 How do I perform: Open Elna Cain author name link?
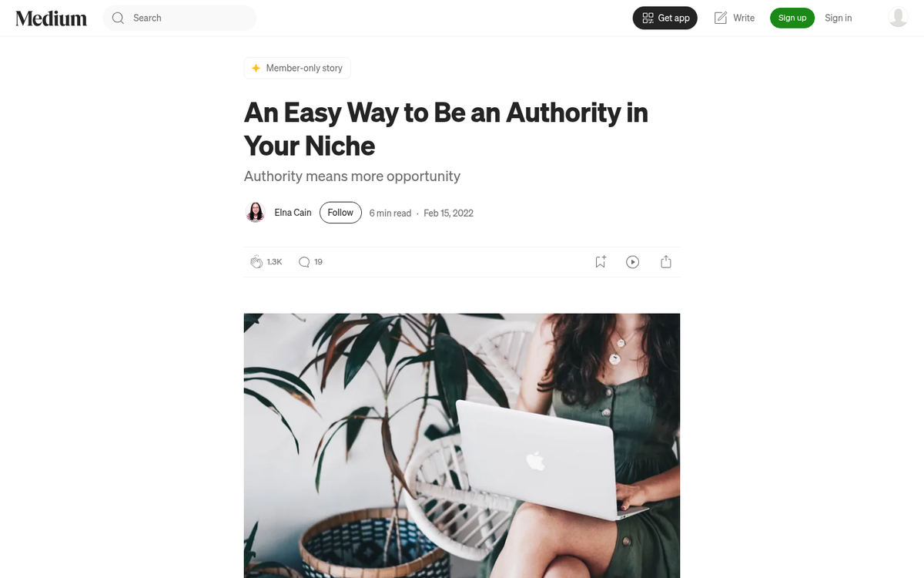point(293,213)
